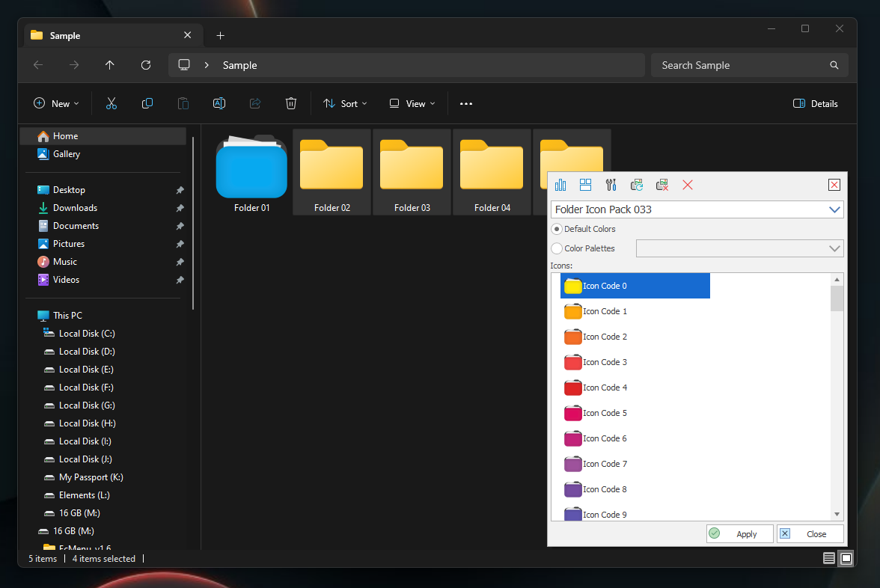This screenshot has height=588, width=880.
Task: Click the remove image icon with red X
Action: tap(662, 186)
